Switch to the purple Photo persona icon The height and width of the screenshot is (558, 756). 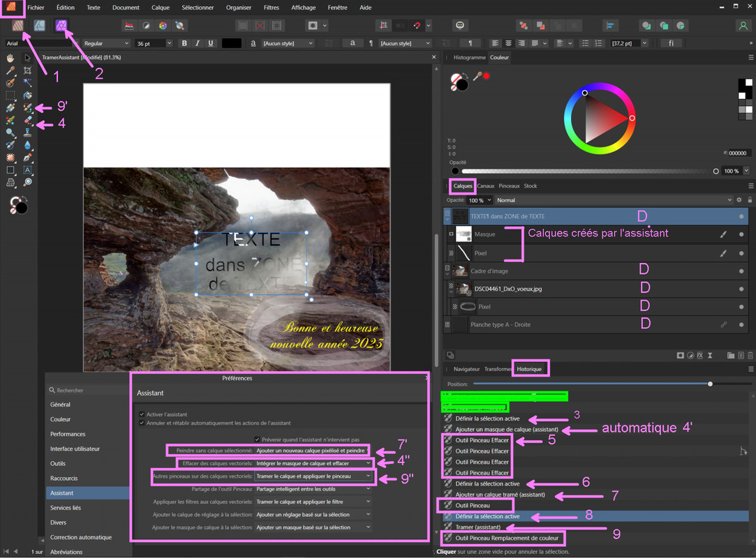tap(61, 25)
